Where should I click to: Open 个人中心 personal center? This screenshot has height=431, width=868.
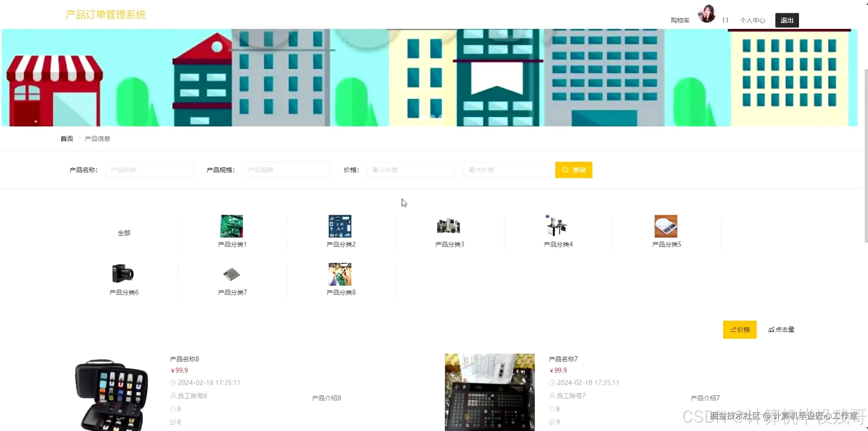pyautogui.click(x=752, y=20)
